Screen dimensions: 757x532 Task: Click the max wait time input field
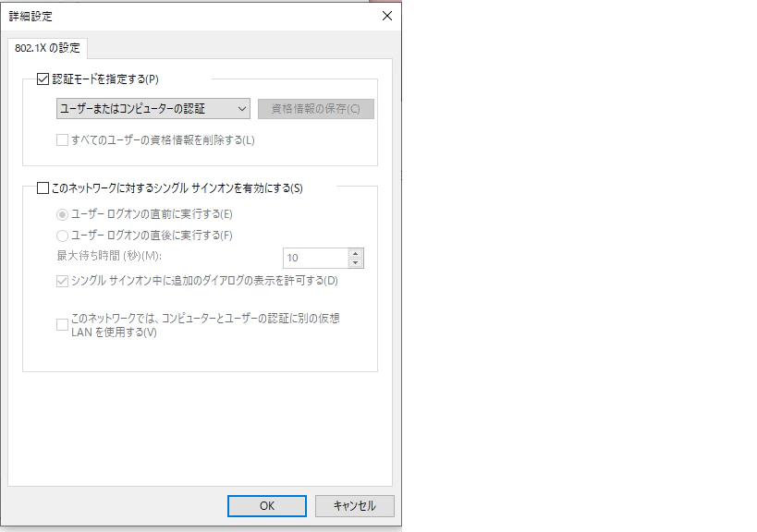tap(314, 258)
